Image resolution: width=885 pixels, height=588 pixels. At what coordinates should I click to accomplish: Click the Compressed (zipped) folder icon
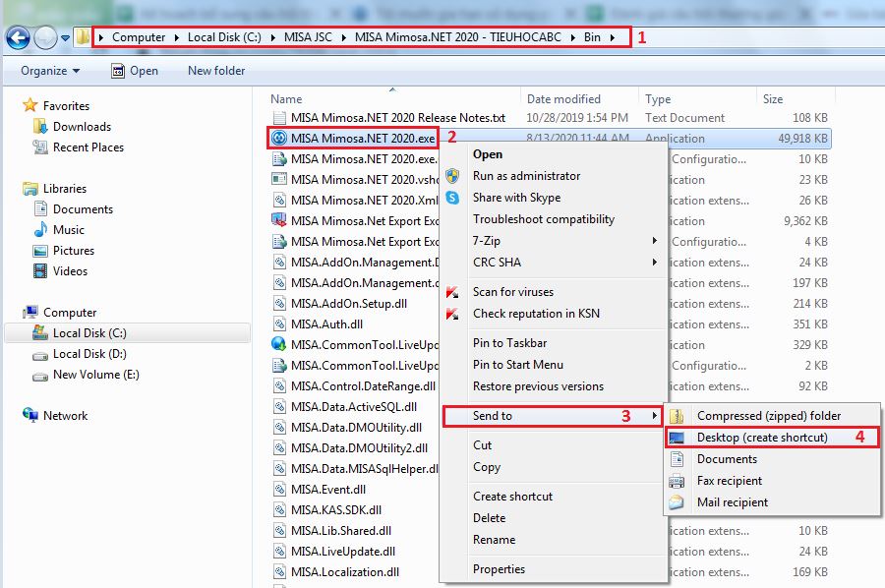(x=677, y=416)
